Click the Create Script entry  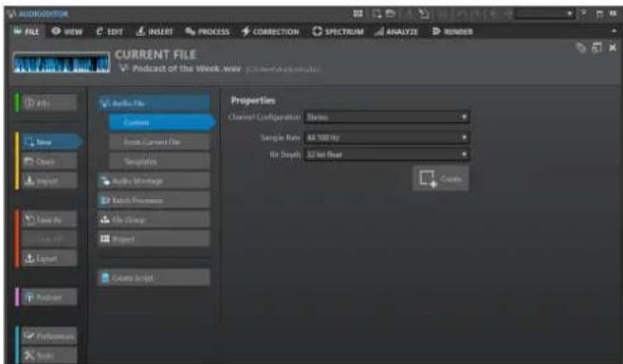point(154,278)
